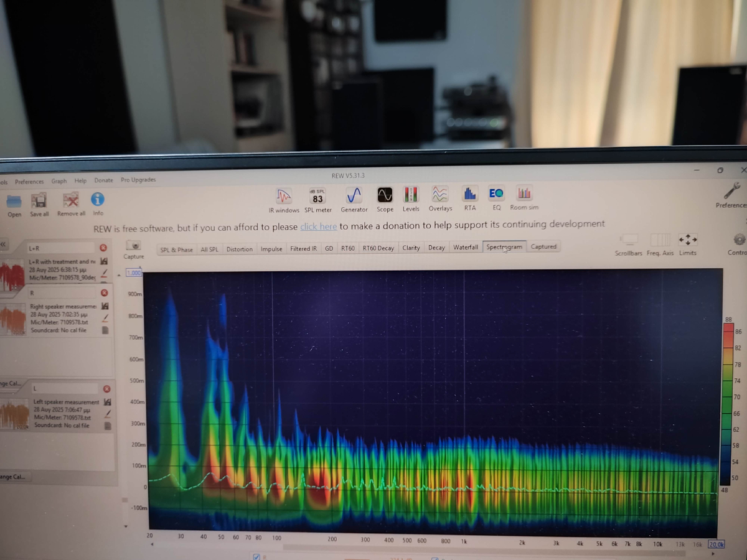Click the Capture camera icon

(133, 246)
